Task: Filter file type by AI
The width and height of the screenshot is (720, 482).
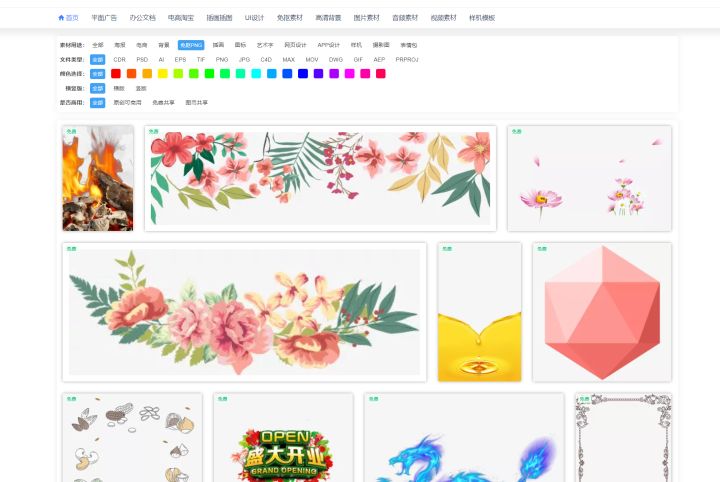Action: (161, 60)
